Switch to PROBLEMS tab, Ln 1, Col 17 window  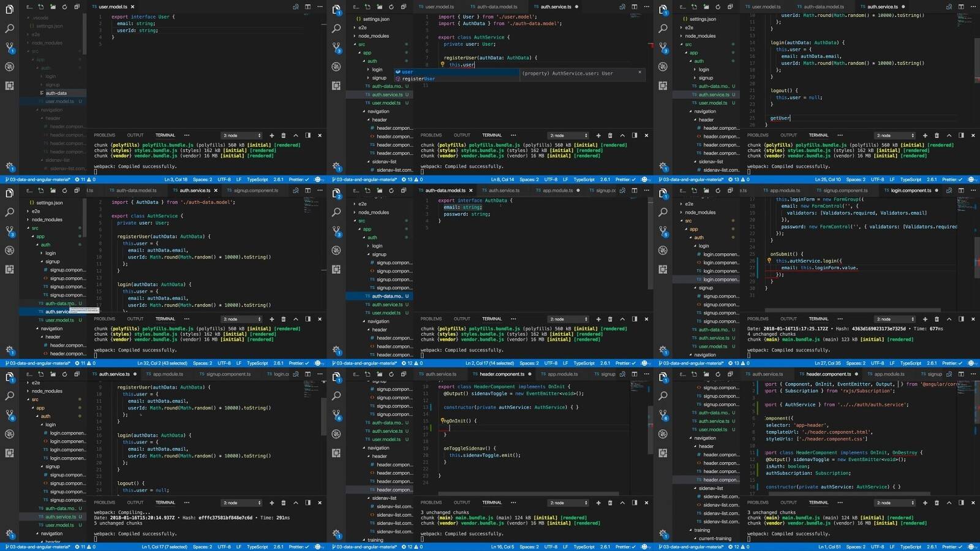pos(104,503)
